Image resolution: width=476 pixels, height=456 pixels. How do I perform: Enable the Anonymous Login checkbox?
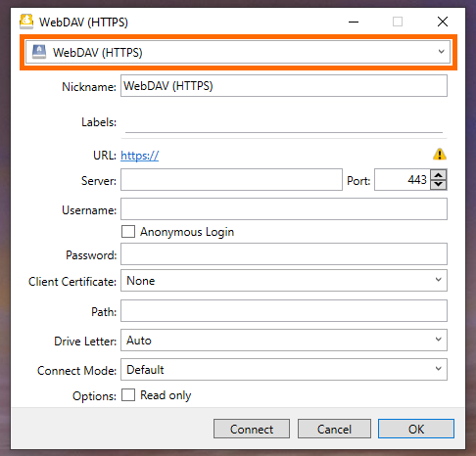pyautogui.click(x=128, y=232)
